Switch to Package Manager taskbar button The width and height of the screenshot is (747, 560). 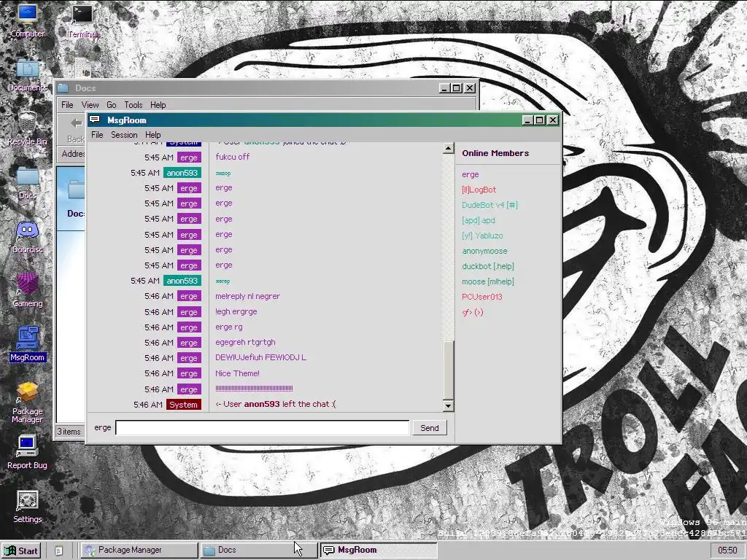pos(139,550)
